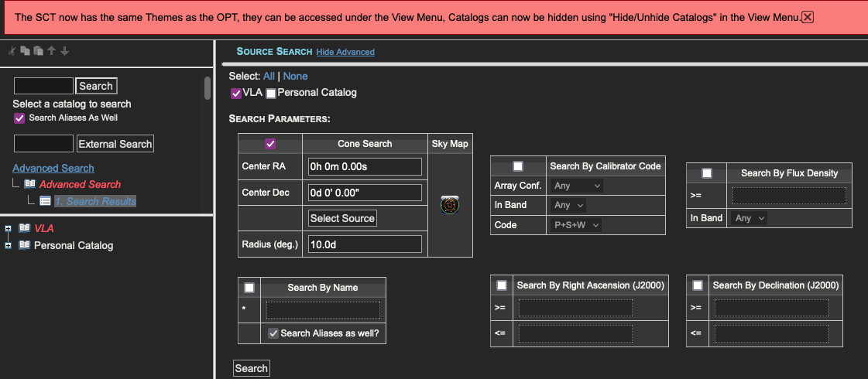Select the Advanced Search tree item
This screenshot has height=379, width=868.
coord(80,184)
